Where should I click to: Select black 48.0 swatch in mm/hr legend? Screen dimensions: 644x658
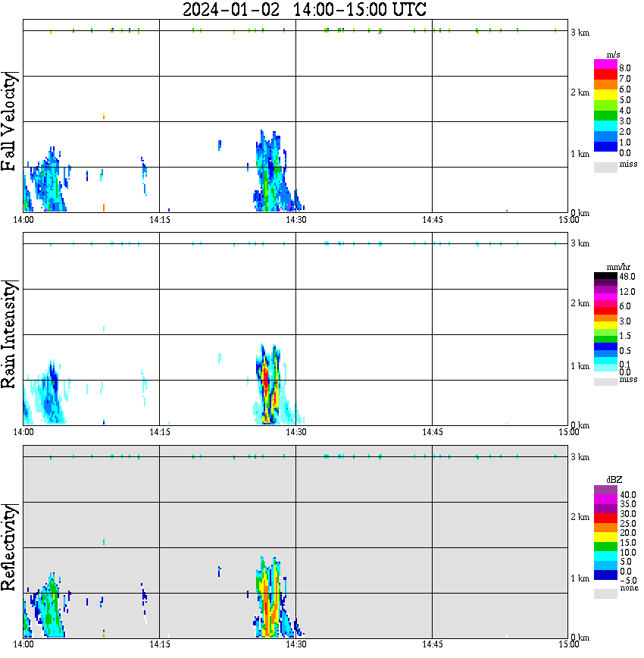point(605,276)
